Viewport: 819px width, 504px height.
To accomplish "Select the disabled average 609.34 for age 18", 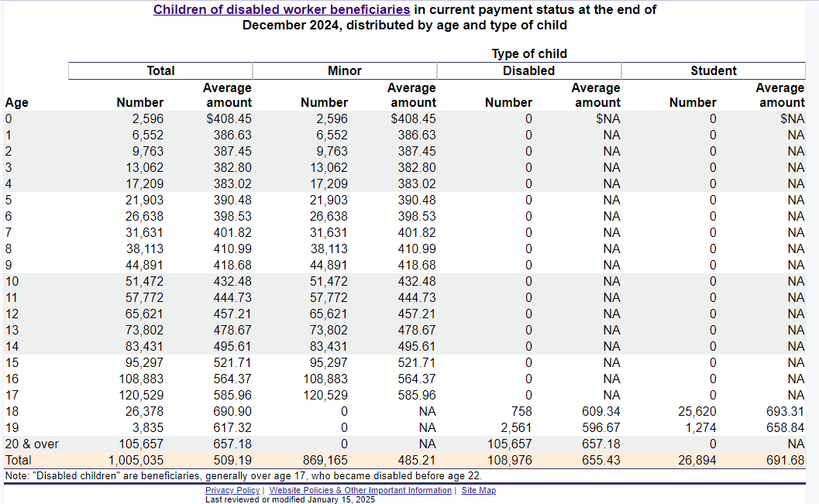I will pyautogui.click(x=601, y=412).
